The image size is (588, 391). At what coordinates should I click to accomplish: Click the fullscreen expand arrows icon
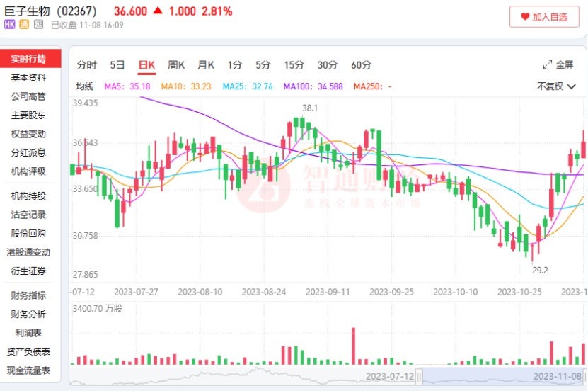(x=547, y=64)
